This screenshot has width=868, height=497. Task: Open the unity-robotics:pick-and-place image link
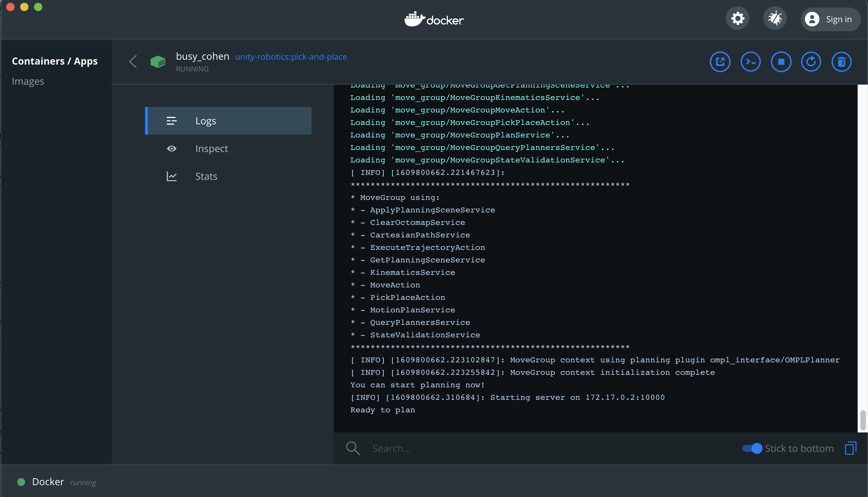coord(291,57)
